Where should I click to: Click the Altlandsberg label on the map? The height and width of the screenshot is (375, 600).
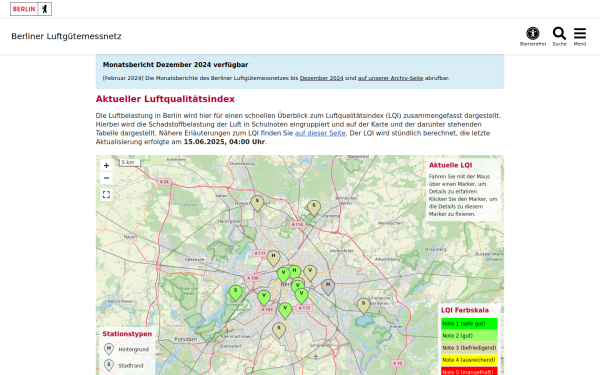pos(387,259)
